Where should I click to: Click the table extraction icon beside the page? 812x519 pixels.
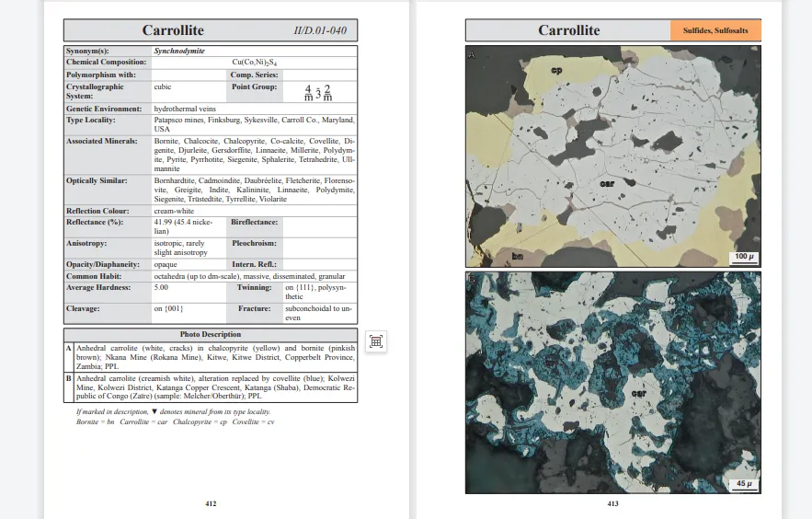pos(375,341)
